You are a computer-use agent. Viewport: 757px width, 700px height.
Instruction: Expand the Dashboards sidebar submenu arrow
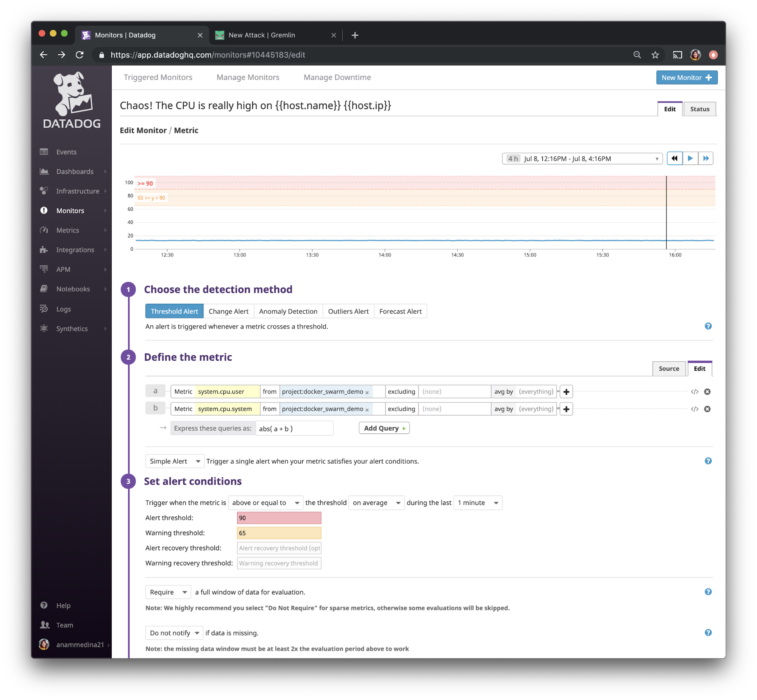pyautogui.click(x=105, y=172)
